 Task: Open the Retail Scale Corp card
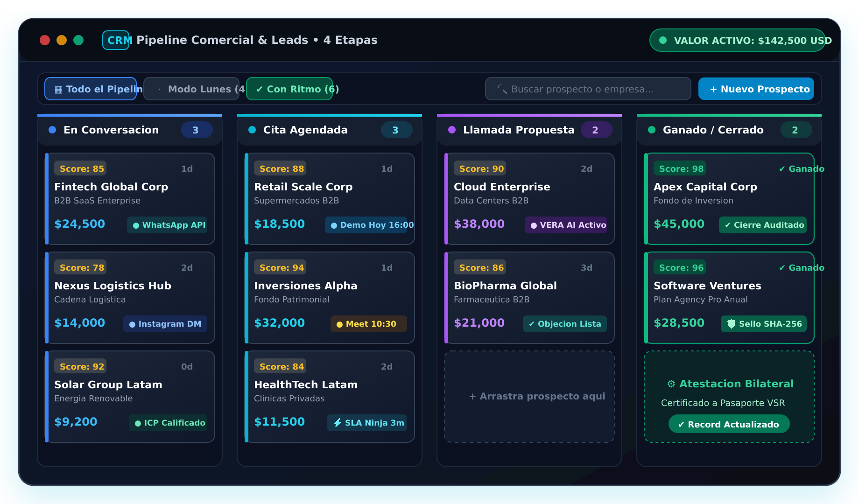click(330, 199)
